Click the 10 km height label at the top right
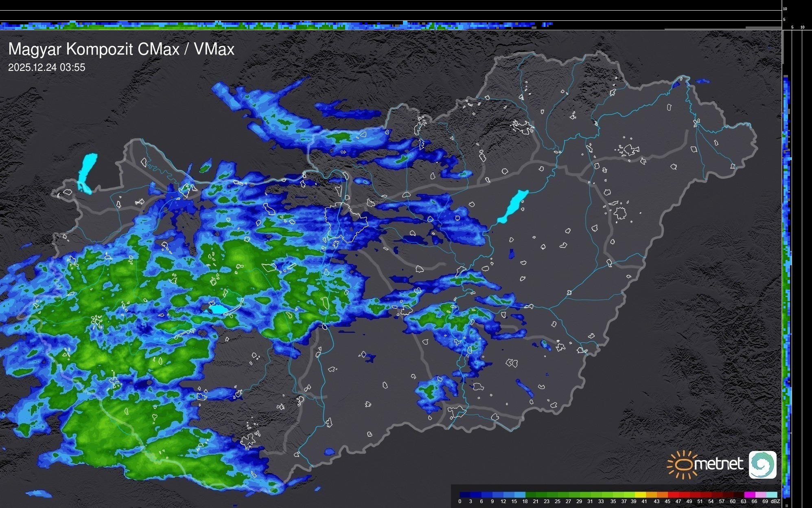Screen dimensions: 812x508 click(785, 9)
